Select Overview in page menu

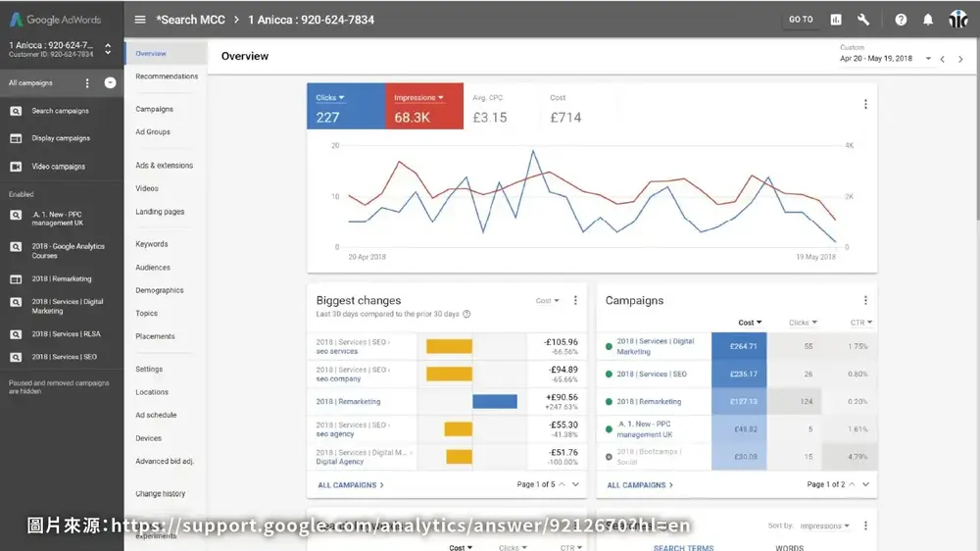tap(167, 53)
